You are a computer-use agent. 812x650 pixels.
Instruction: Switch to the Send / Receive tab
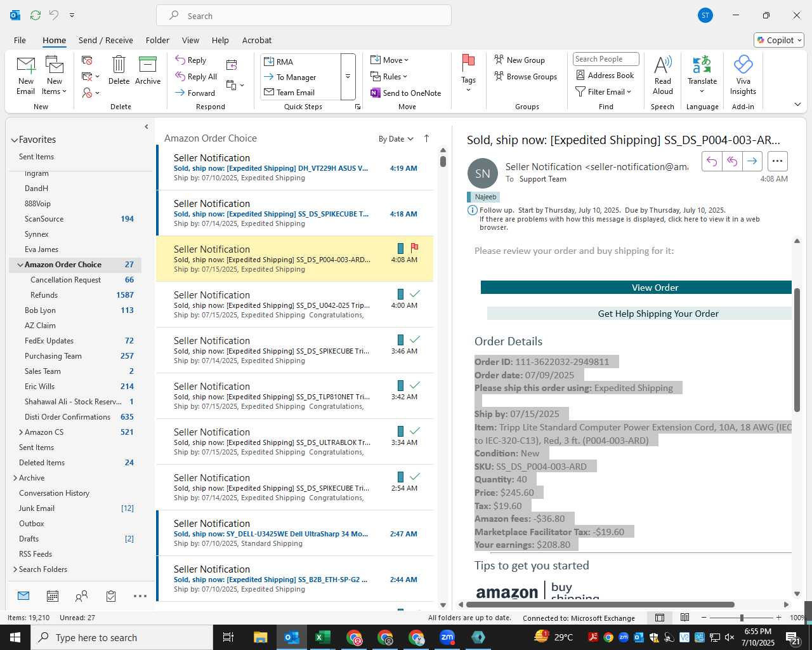point(106,40)
